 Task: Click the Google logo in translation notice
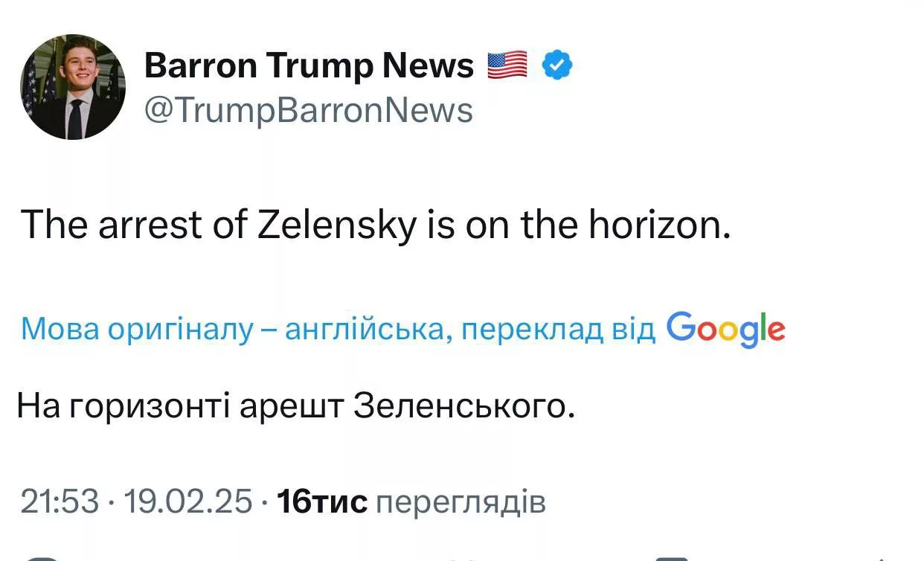[725, 329]
